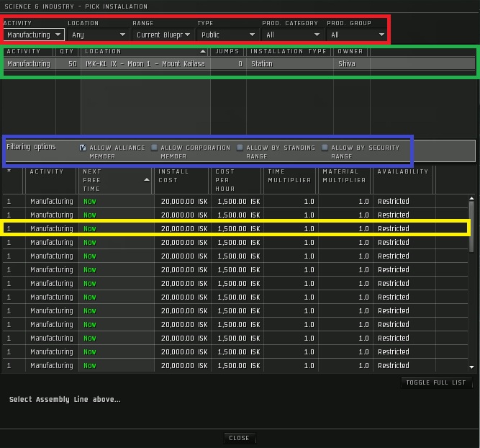Uncheck Allow Alliance Member checkbox
The height and width of the screenshot is (448, 480).
coord(83,148)
